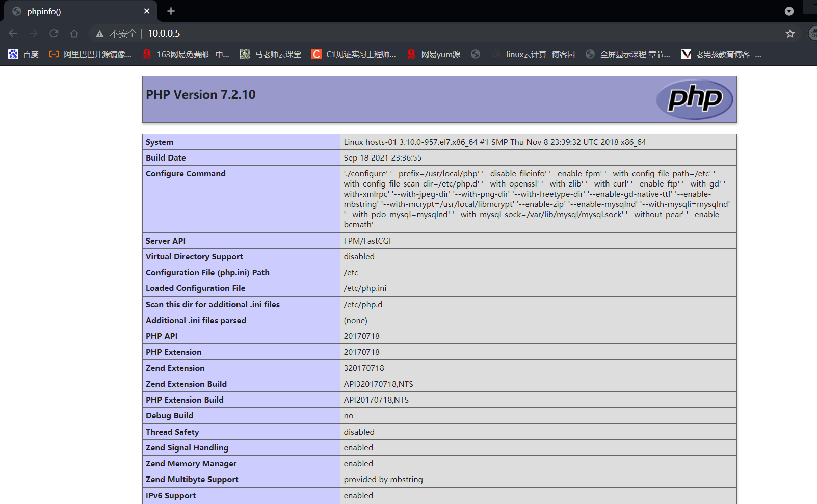Open the 老男孩教育博客 bookmark
817x504 pixels.
721,54
